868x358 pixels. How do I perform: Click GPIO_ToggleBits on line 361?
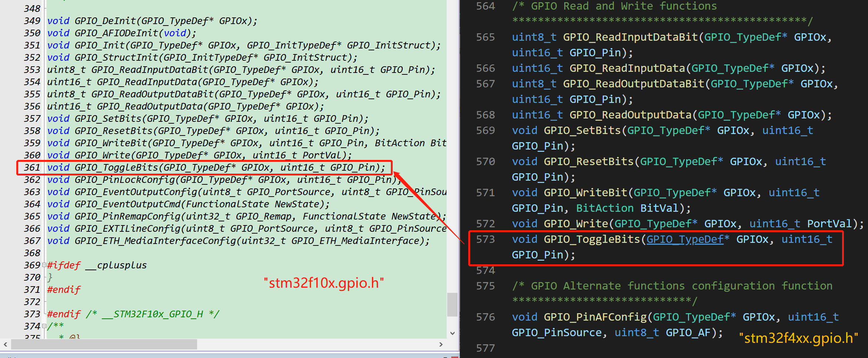click(x=117, y=167)
